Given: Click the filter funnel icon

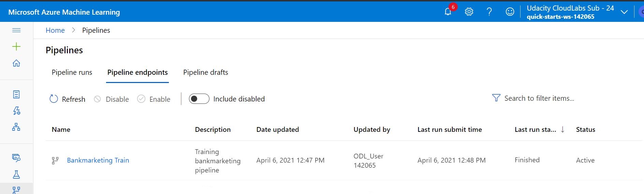Looking at the screenshot, I should [496, 98].
